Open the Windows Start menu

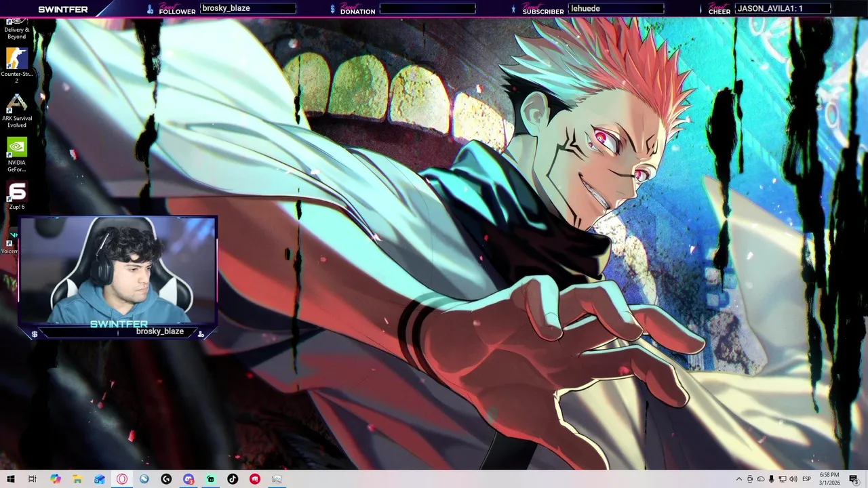tap(10, 479)
